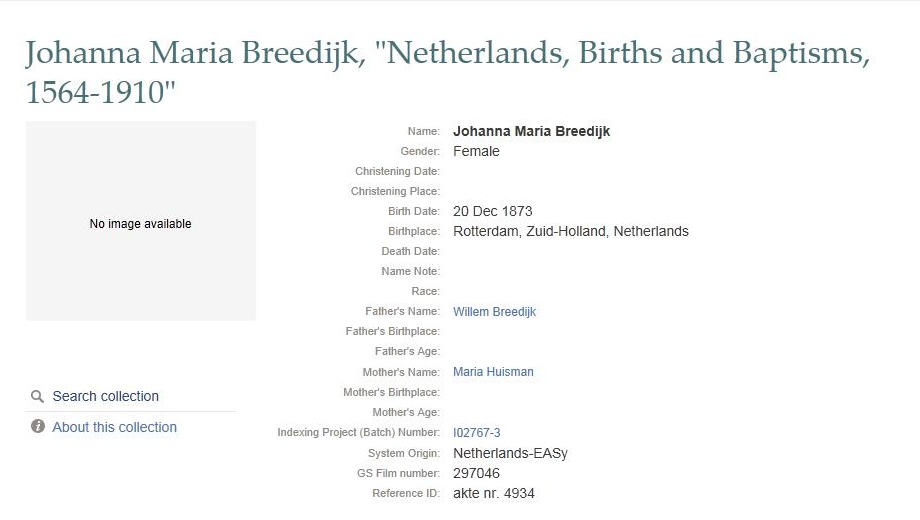This screenshot has height=520, width=920.
Task: Open the About this collection link
Action: pos(114,427)
